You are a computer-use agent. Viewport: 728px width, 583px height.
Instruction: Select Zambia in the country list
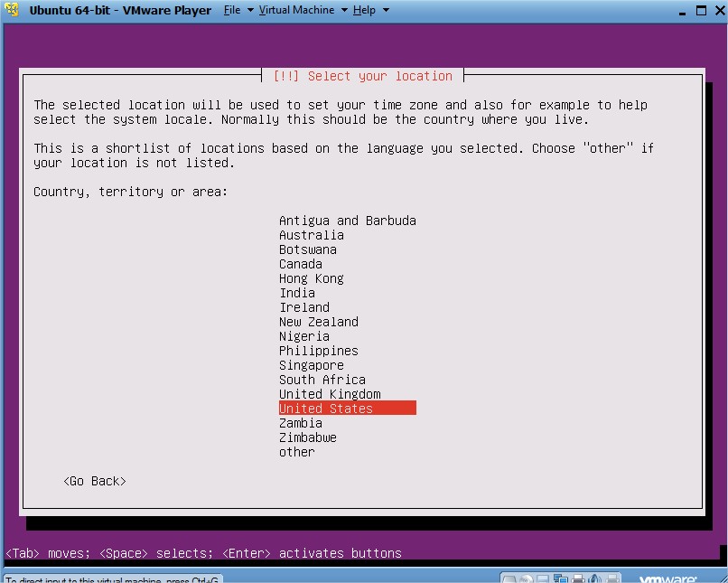(301, 422)
